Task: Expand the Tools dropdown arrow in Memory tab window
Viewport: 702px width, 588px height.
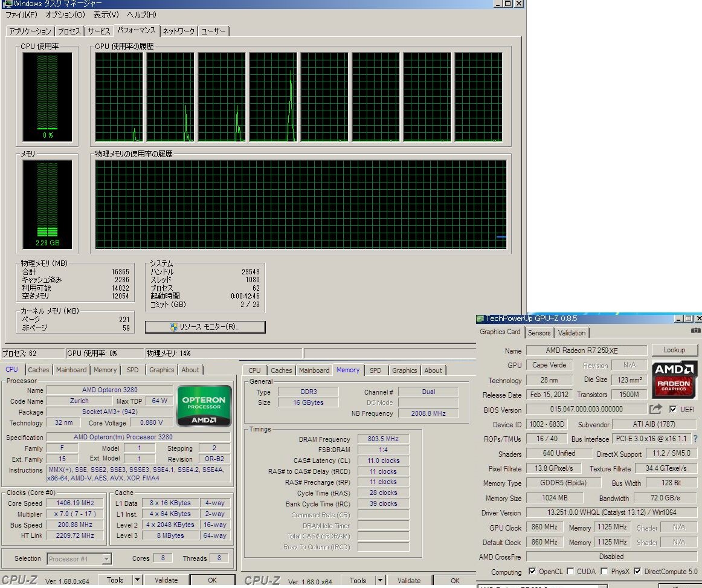Action: [380, 581]
